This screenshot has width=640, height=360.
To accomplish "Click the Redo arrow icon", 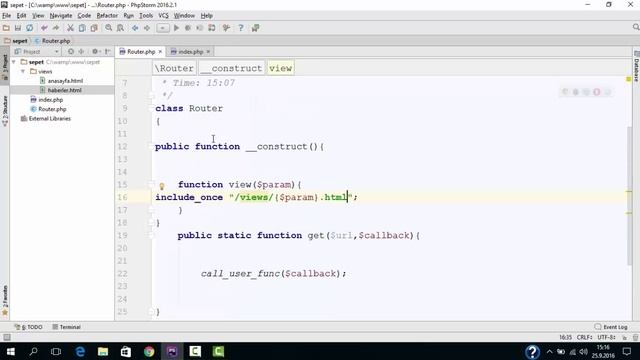I will [56, 28].
